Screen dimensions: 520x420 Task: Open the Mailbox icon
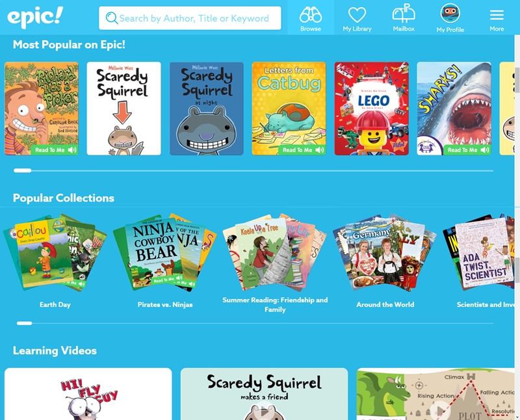pos(404,14)
